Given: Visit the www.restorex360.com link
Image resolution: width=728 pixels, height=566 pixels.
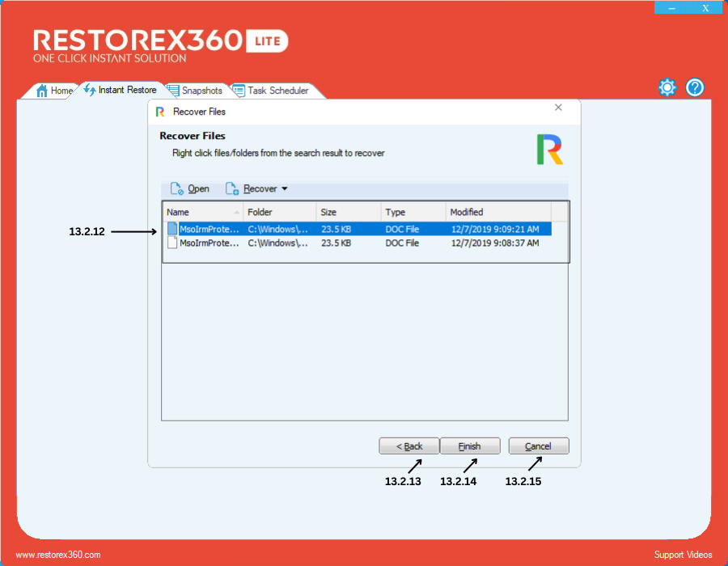Looking at the screenshot, I should click(58, 555).
